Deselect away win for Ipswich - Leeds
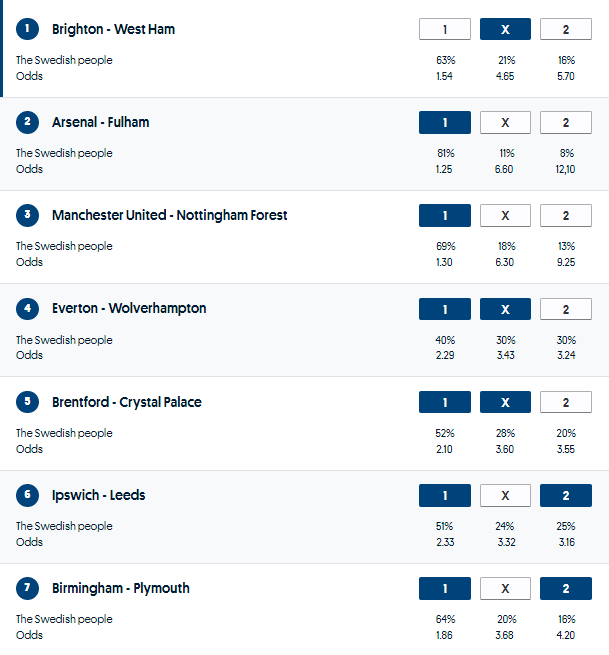 (x=565, y=495)
